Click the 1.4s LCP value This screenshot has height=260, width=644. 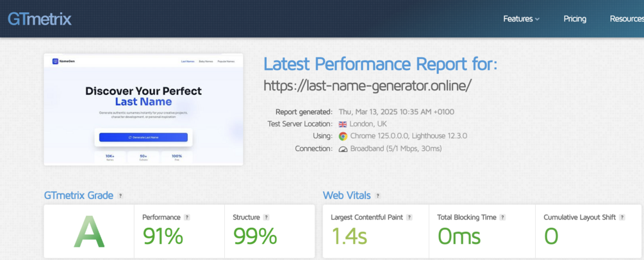point(349,236)
